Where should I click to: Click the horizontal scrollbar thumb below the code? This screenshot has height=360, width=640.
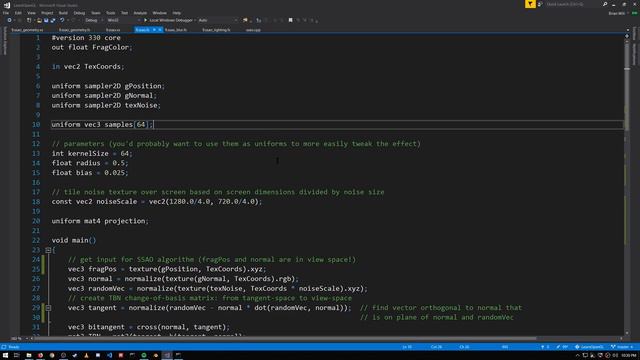(286, 338)
